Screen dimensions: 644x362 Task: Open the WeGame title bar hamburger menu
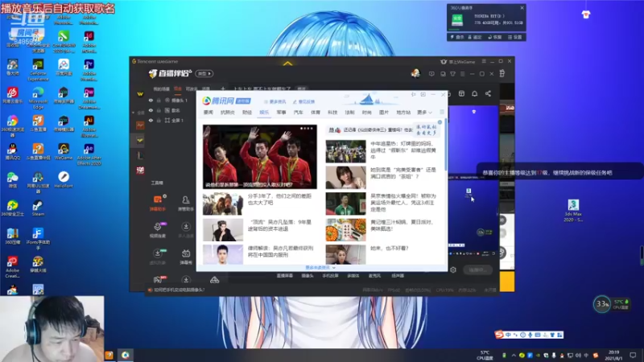click(x=484, y=61)
